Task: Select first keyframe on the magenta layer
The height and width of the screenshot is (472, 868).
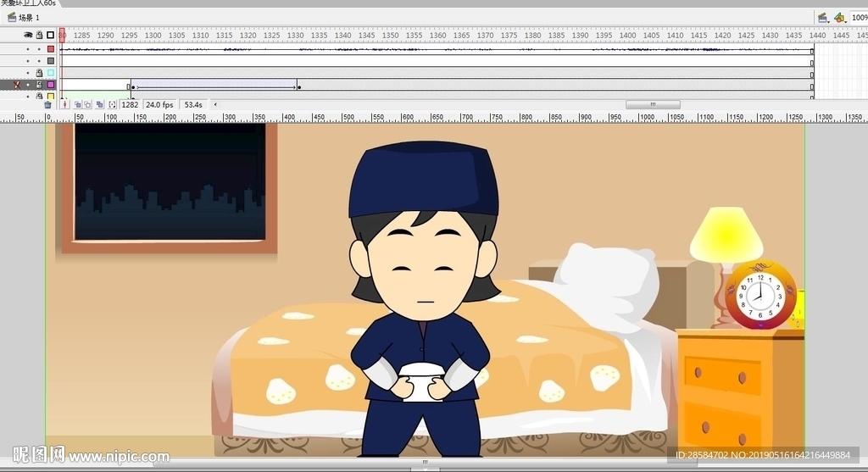Action: (133, 86)
